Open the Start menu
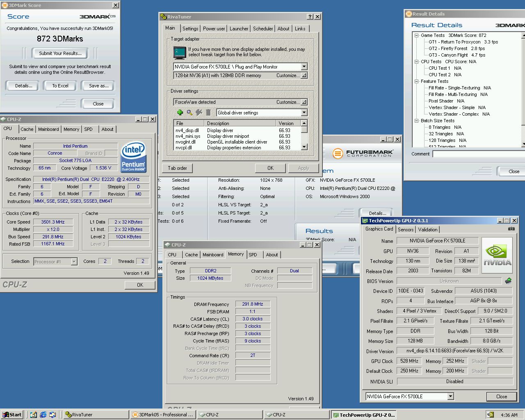 (12, 415)
